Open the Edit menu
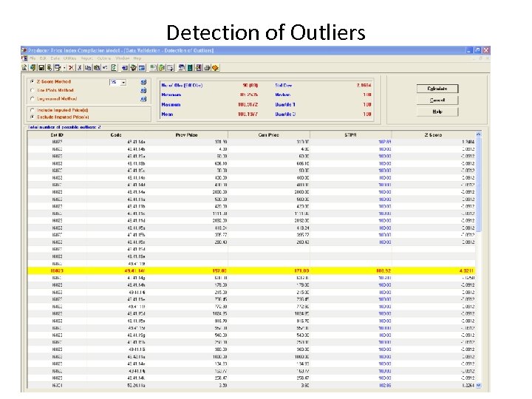Viewport: 532px width, 399px height. click(43, 58)
